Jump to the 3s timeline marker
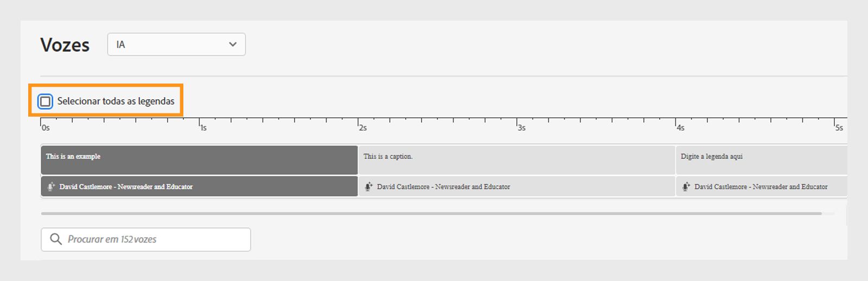The width and height of the screenshot is (868, 281). [x=520, y=127]
